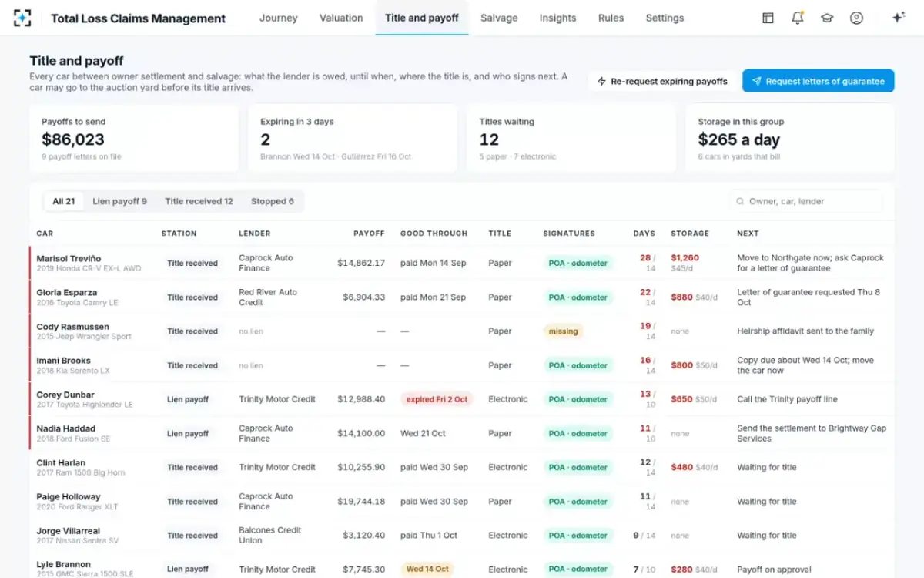Open the learning graduation cap icon
The image size is (924, 578).
tap(827, 18)
